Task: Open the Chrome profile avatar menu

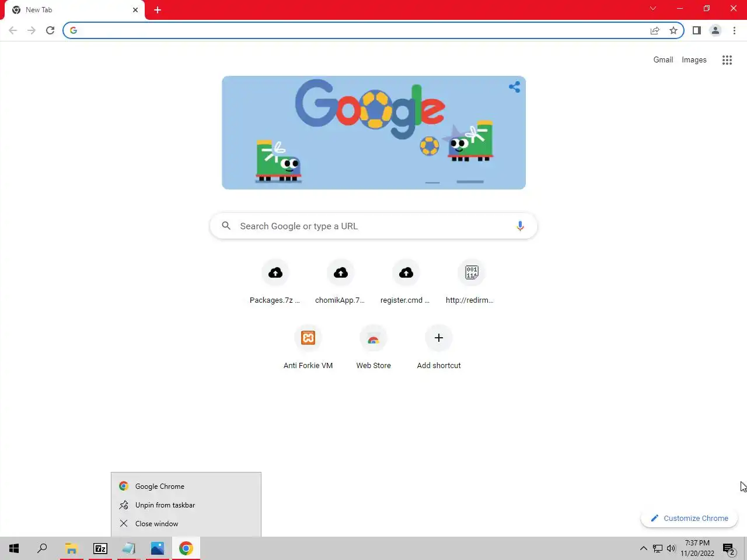Action: 715,30
